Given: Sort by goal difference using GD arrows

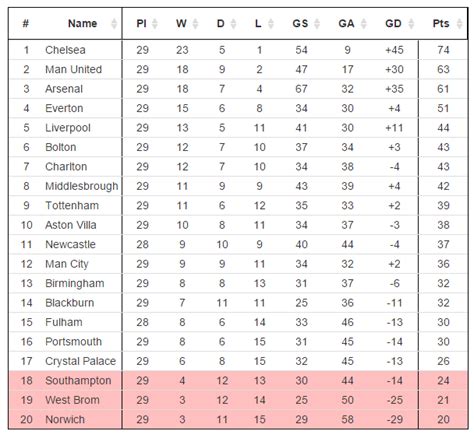Looking at the screenshot, I should pyautogui.click(x=411, y=24).
